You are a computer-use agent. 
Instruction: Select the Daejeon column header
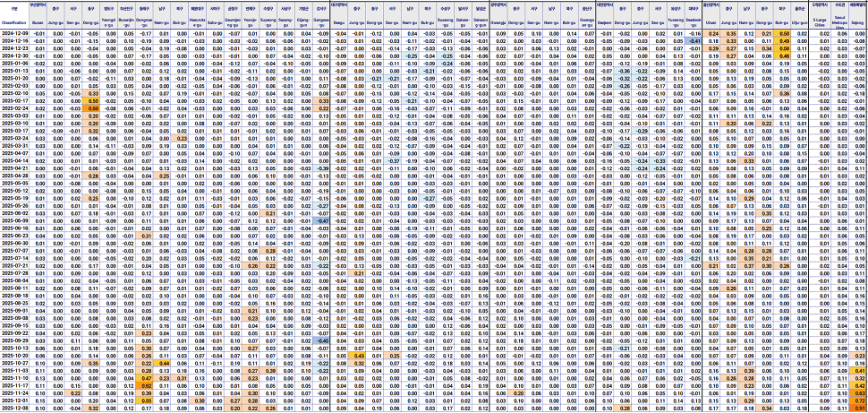tap(607, 21)
